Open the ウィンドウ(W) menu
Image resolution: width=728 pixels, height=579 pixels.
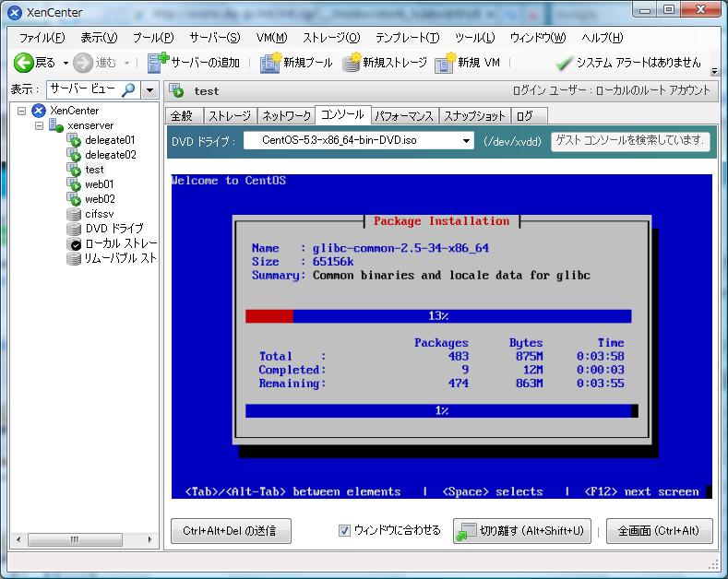(538, 38)
